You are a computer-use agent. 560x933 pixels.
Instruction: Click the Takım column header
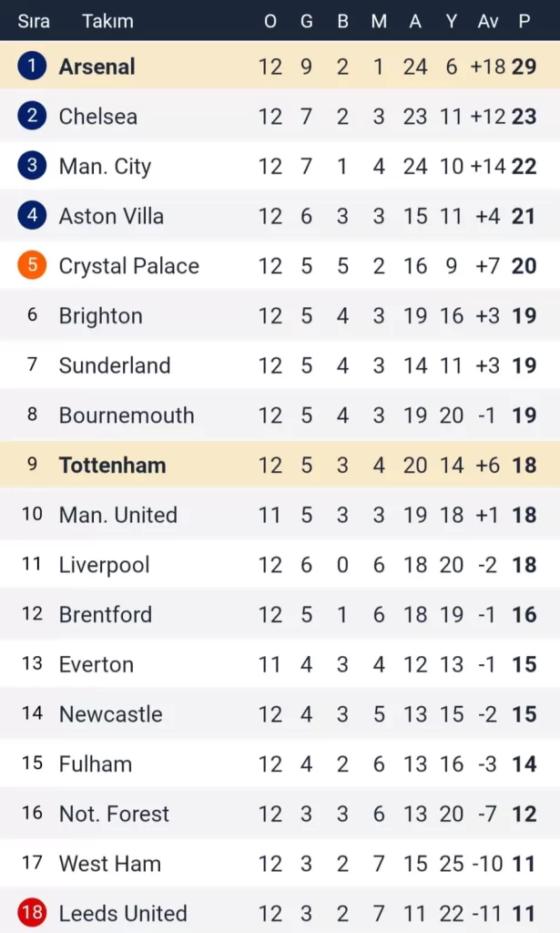[x=107, y=21]
